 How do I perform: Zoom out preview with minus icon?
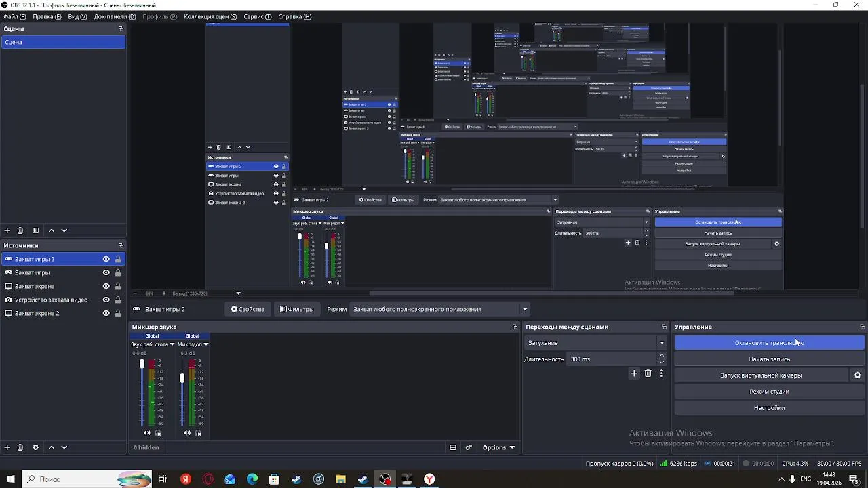(x=135, y=293)
